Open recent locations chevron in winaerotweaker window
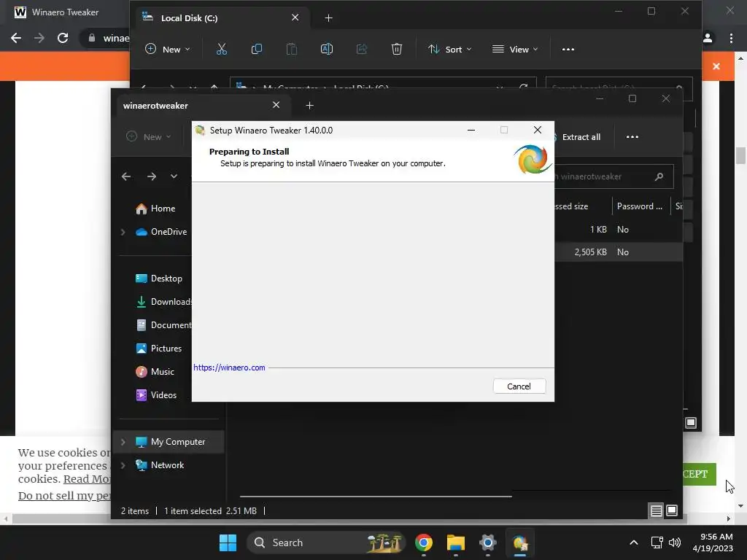 click(174, 176)
